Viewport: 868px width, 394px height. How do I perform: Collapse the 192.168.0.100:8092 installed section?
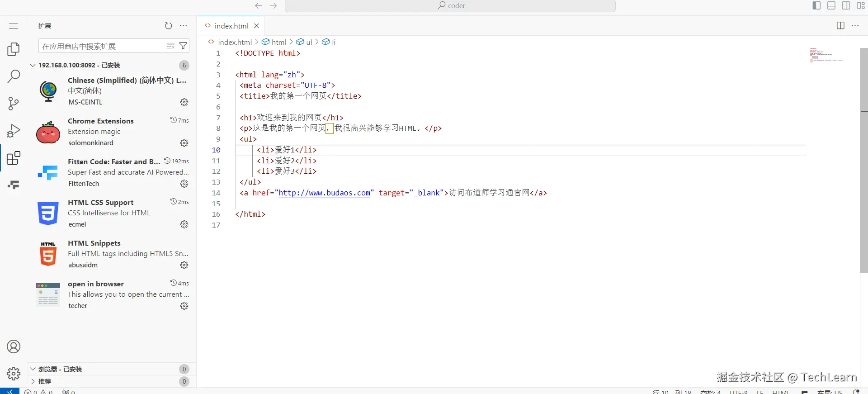112,65
